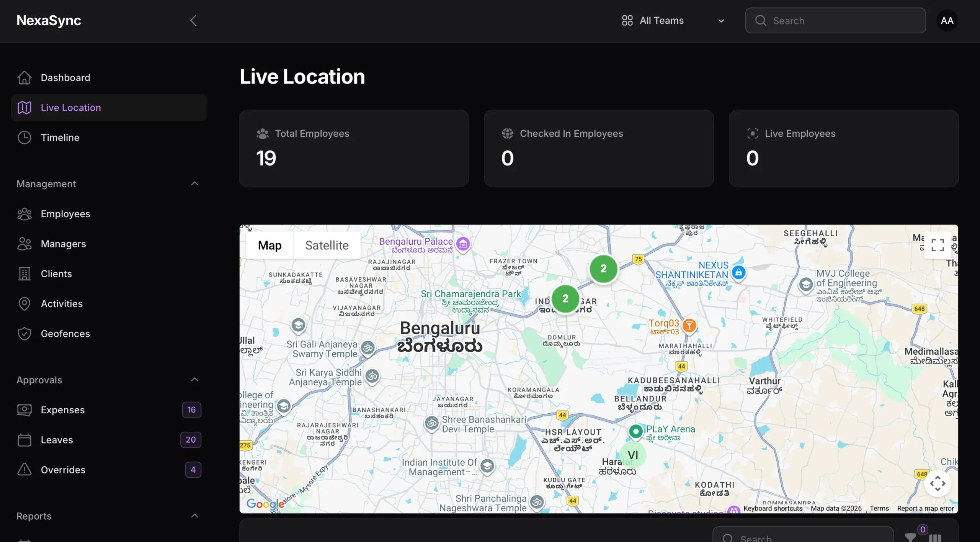Image resolution: width=980 pixels, height=542 pixels.
Task: Click the Clients building icon
Action: tap(24, 273)
